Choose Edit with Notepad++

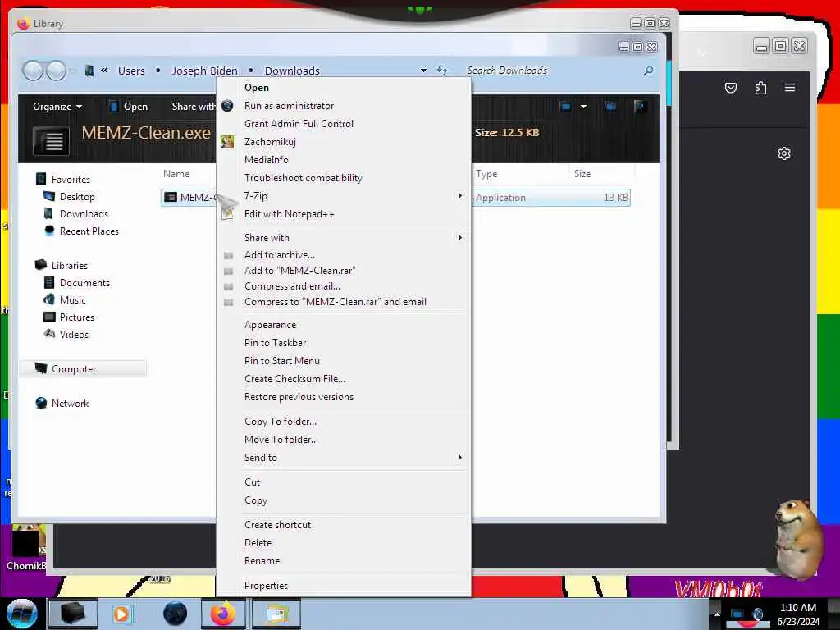pyautogui.click(x=289, y=214)
